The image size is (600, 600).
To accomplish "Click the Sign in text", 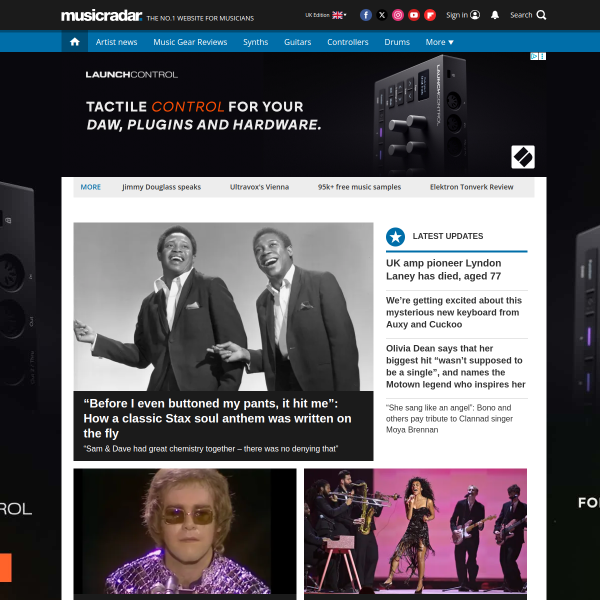I will coord(457,15).
